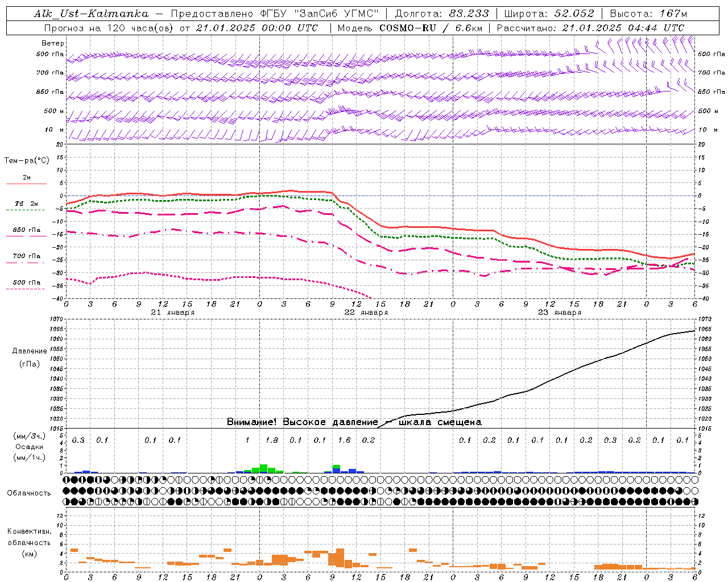The image size is (728, 582).
Task: Click the 'Широта: 52.052' header field
Action: (x=549, y=14)
